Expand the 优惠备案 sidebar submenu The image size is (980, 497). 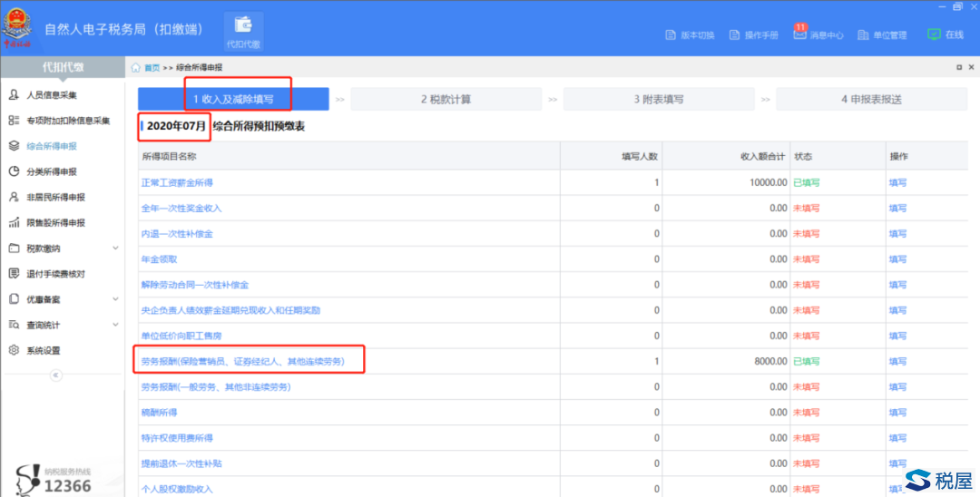(115, 299)
